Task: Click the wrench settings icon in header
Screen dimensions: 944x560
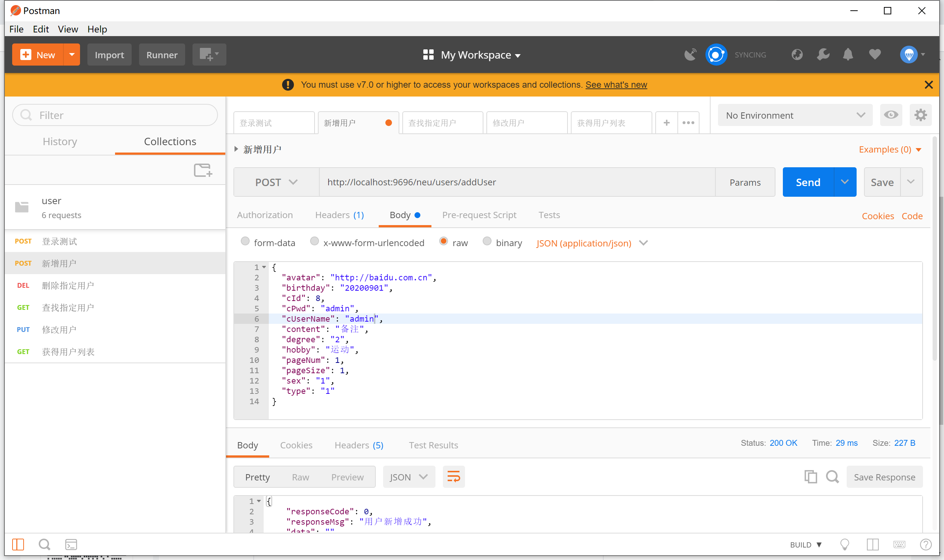Action: [823, 55]
